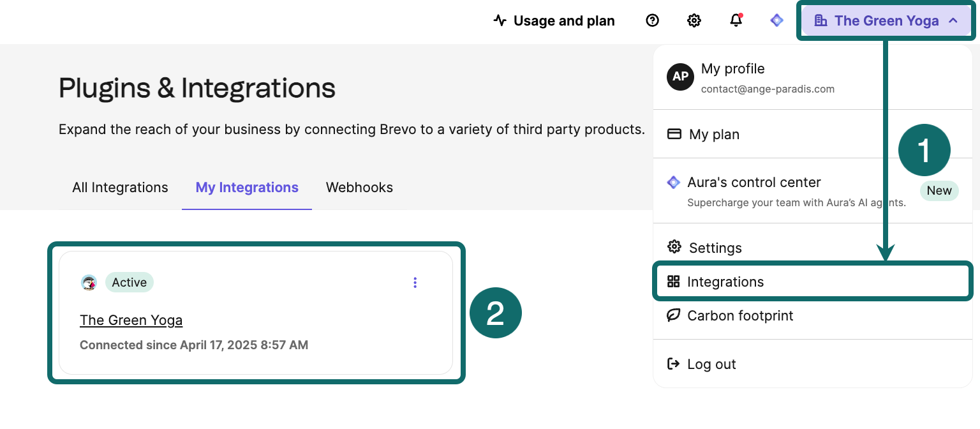
Task: Select My profile from the account menu
Action: [x=732, y=68]
